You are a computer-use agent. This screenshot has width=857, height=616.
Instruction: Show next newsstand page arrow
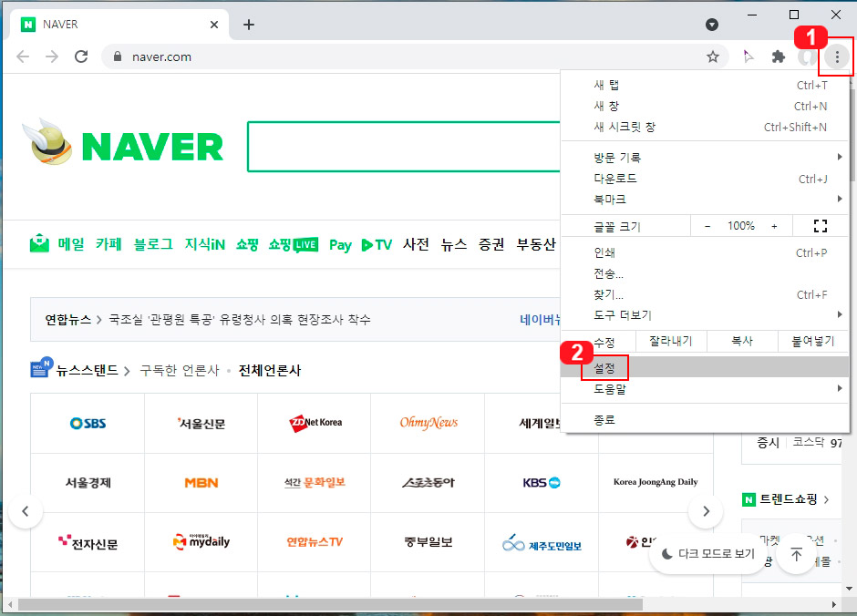tap(707, 511)
